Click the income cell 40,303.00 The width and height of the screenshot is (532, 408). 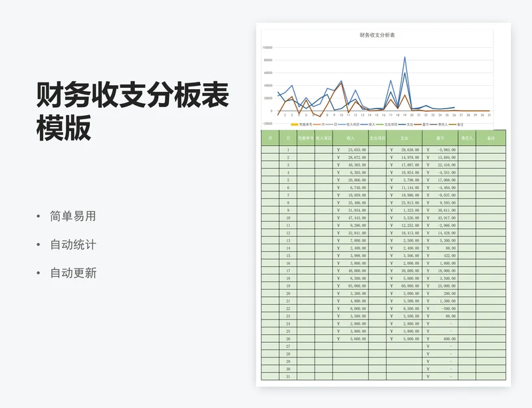coord(350,165)
